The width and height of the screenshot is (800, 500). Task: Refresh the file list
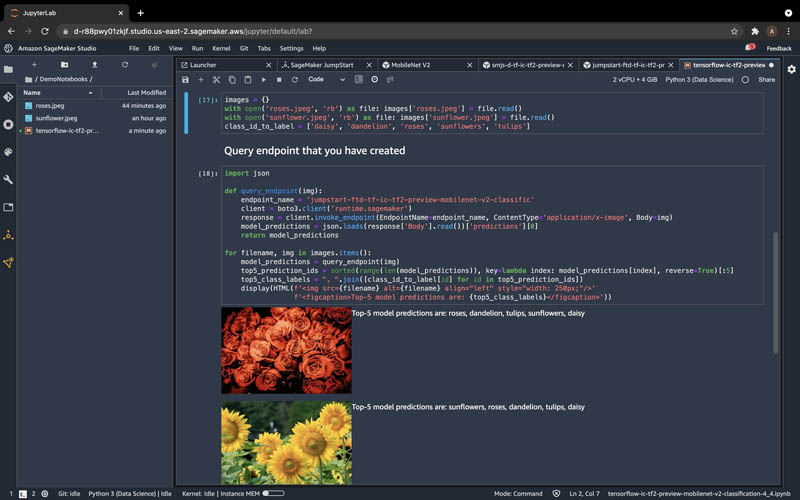tap(124, 65)
